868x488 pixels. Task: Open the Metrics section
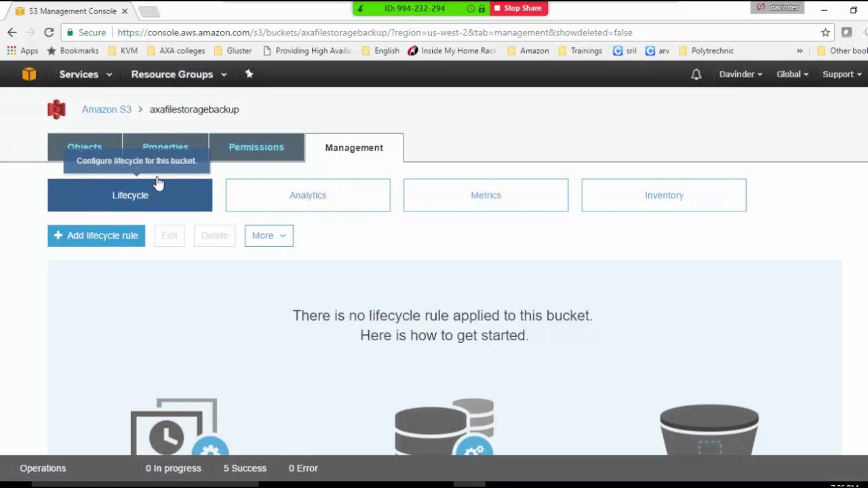pos(486,195)
